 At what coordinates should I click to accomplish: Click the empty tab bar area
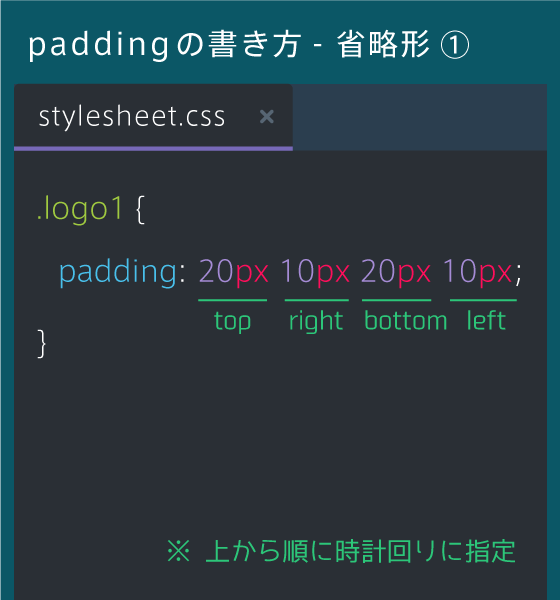420,117
